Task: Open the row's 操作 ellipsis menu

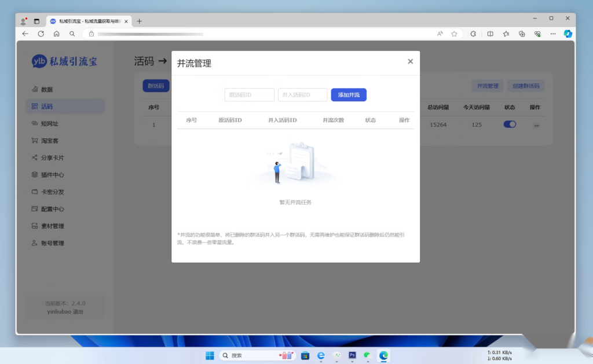Action: pos(536,124)
